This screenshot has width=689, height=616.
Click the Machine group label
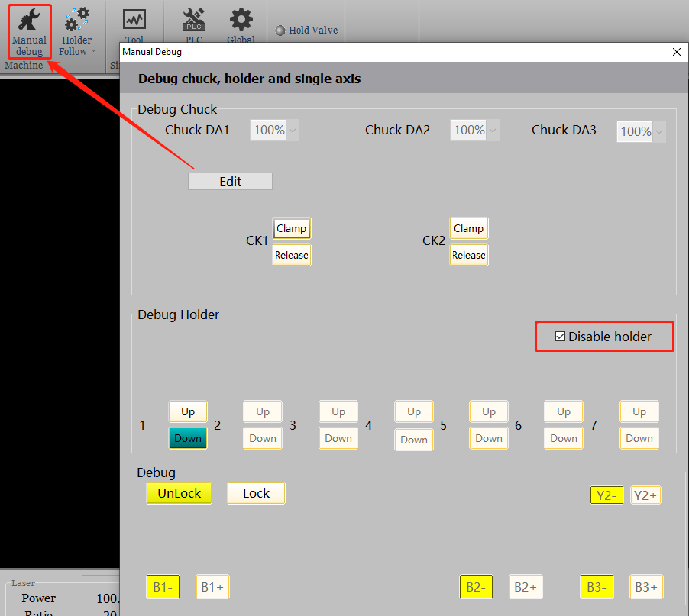24,66
